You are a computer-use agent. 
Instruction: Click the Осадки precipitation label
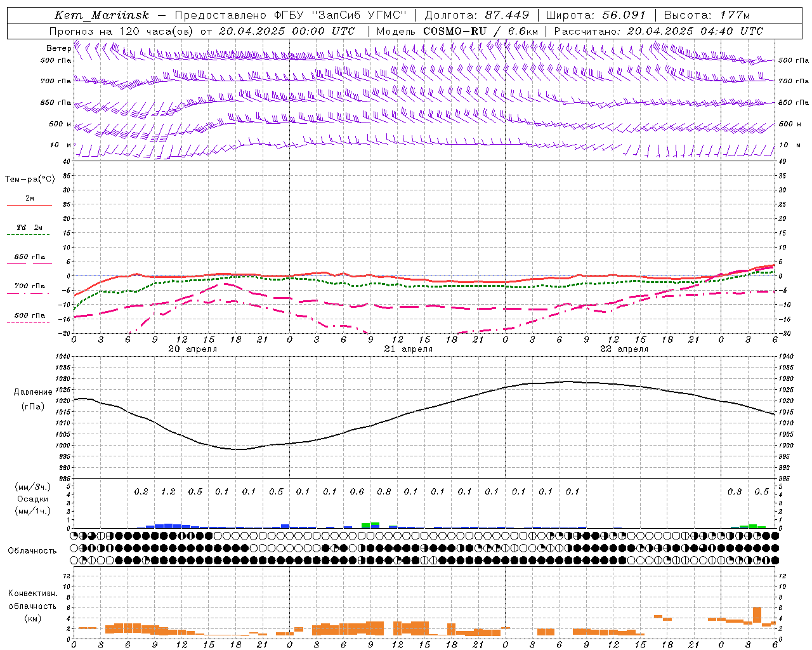tap(32, 499)
